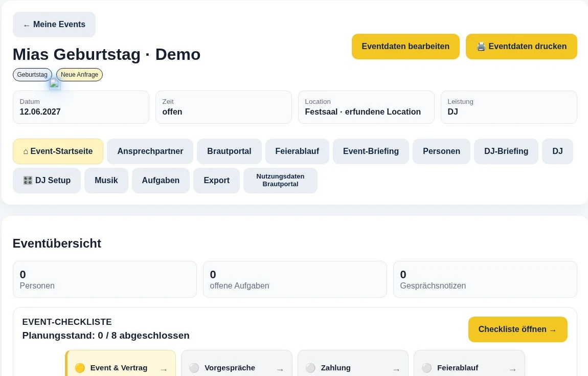Open the Brautportal tab
588x376 pixels.
229,151
